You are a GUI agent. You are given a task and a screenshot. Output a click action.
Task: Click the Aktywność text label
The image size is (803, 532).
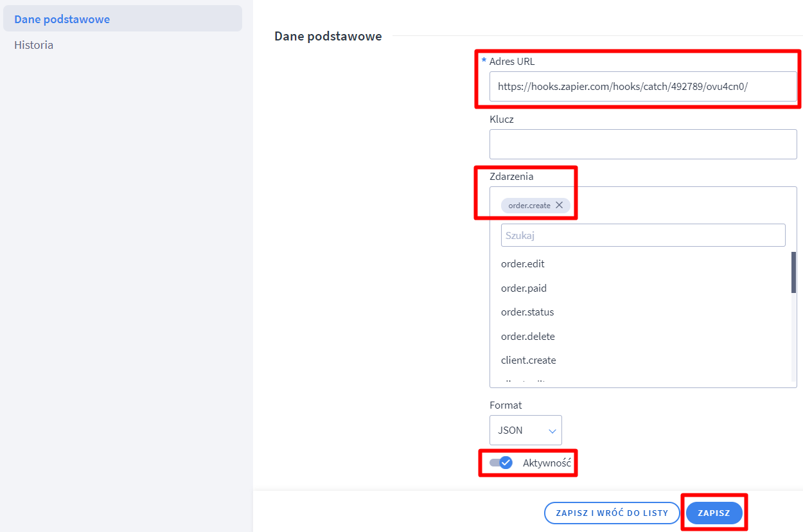[x=547, y=463]
